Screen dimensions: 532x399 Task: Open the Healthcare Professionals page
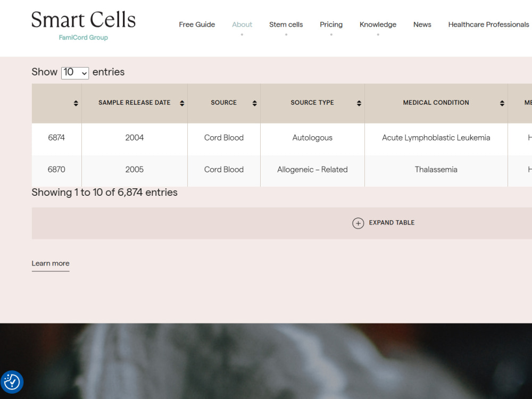488,24
